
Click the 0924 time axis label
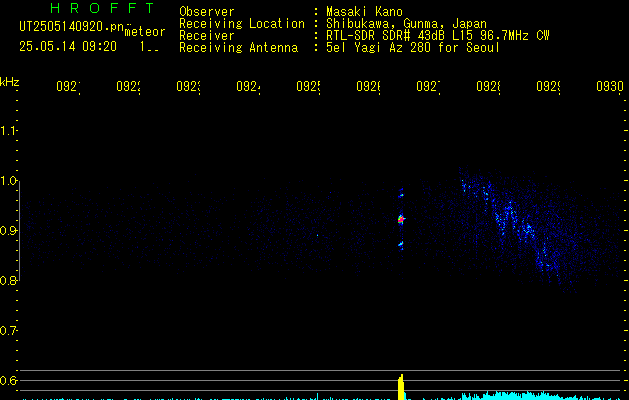(248, 87)
